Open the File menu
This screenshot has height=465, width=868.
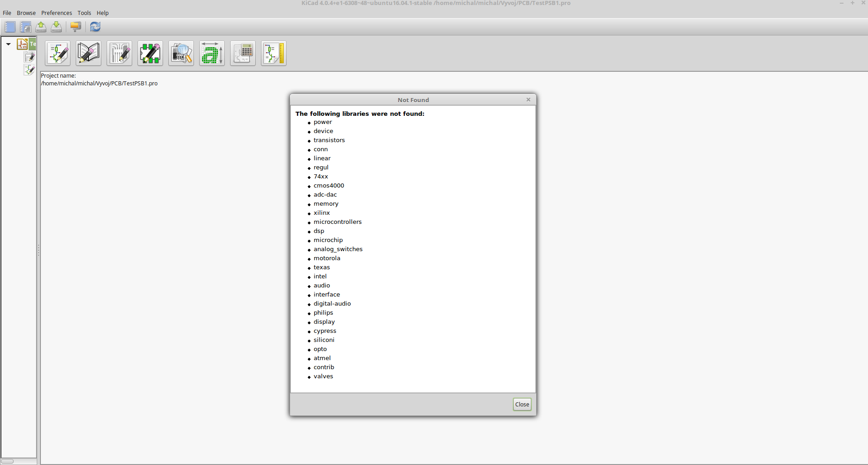pyautogui.click(x=7, y=13)
